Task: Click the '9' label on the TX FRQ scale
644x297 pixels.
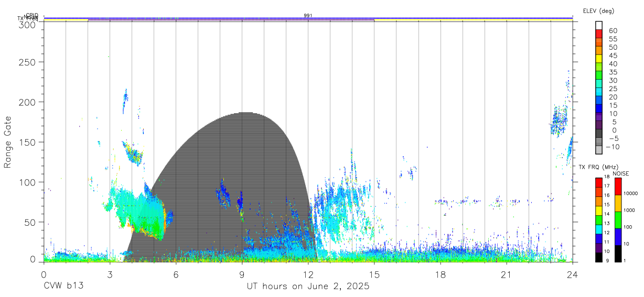Action: [607, 260]
